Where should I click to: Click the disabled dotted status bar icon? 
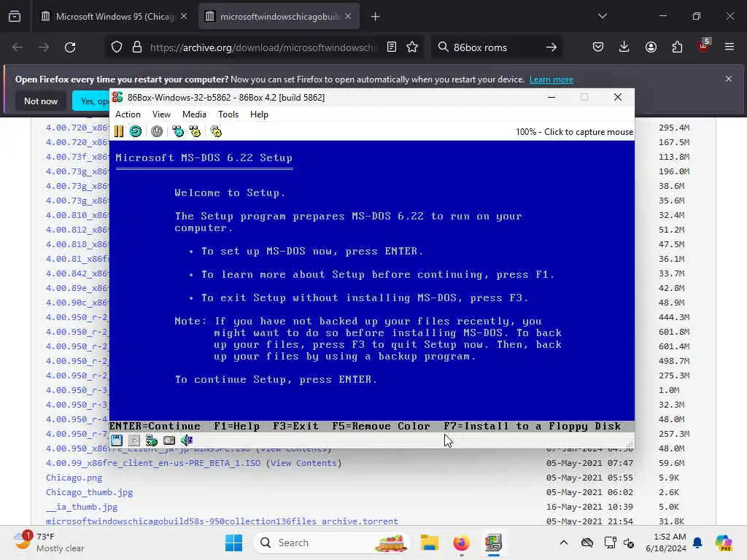click(134, 440)
